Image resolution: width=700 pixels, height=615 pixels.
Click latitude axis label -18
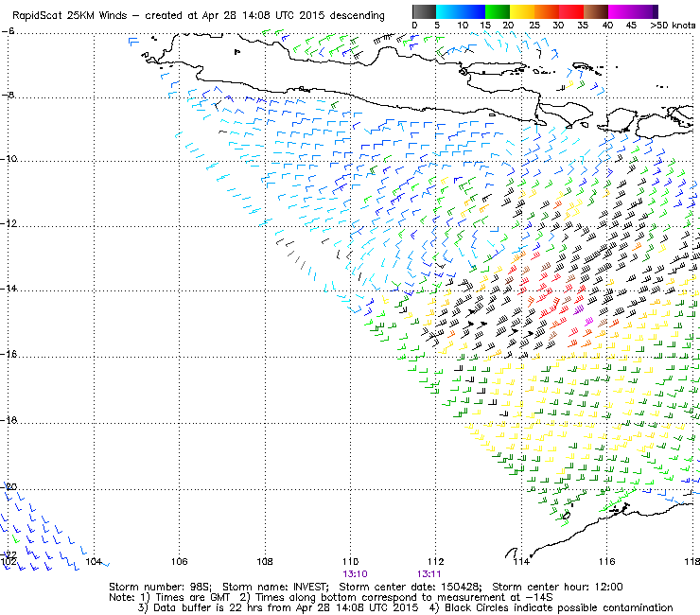point(9,420)
